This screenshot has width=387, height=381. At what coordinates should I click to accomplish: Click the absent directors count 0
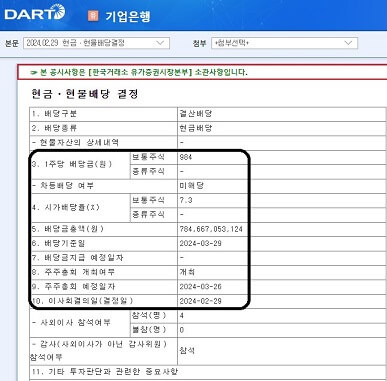pyautogui.click(x=182, y=330)
